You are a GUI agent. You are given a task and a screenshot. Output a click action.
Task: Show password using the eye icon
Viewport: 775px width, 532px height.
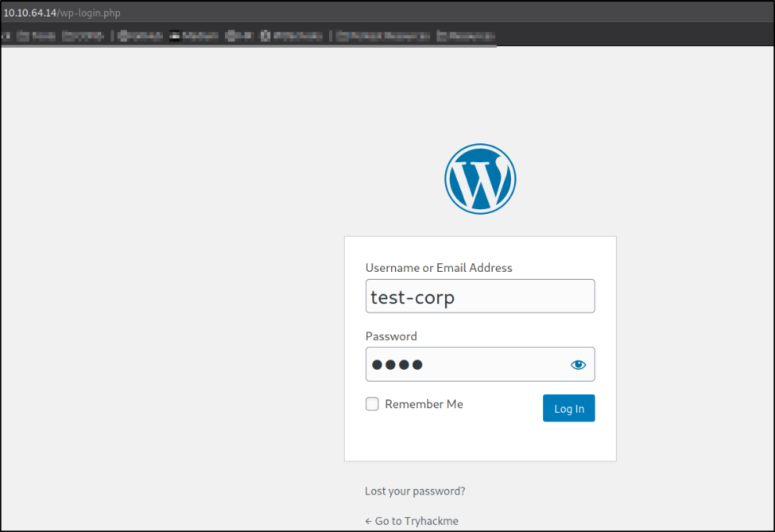pos(578,364)
